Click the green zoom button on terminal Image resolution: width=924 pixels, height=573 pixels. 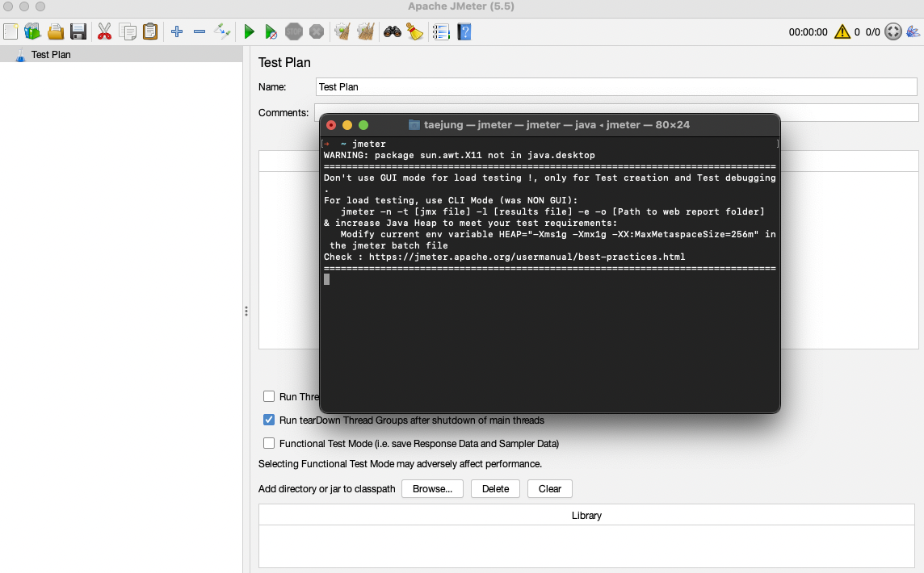[x=363, y=125]
